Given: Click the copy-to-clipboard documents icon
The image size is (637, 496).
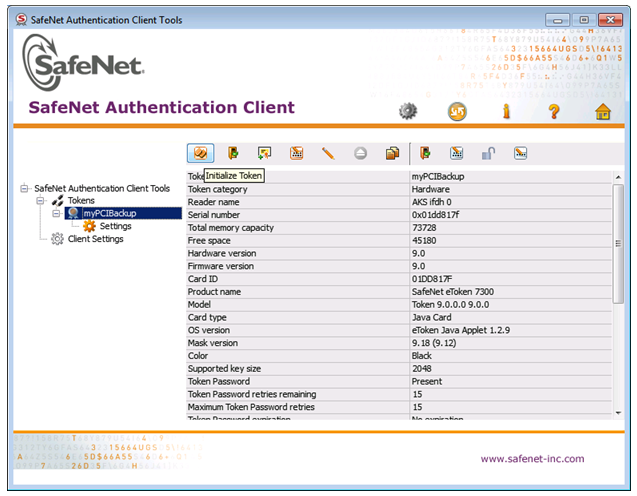Looking at the screenshot, I should [393, 153].
